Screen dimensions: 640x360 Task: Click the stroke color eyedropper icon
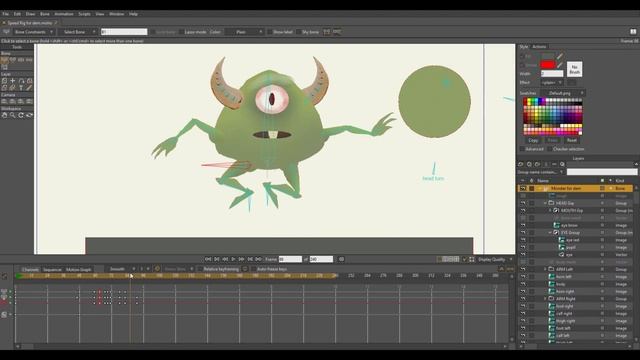tap(560, 65)
